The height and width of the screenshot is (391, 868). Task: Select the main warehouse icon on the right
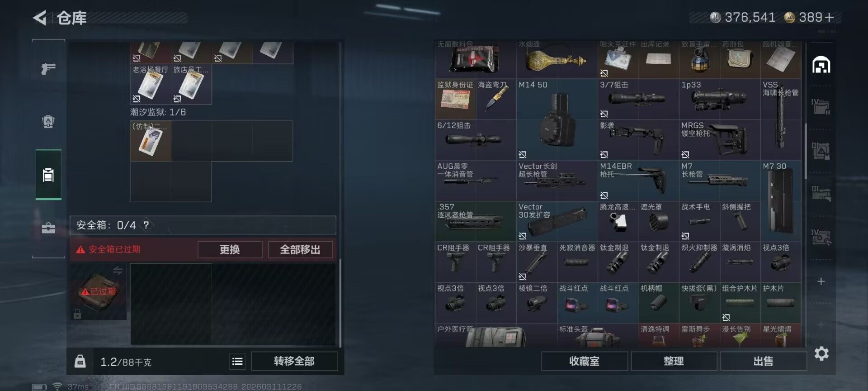click(x=821, y=65)
